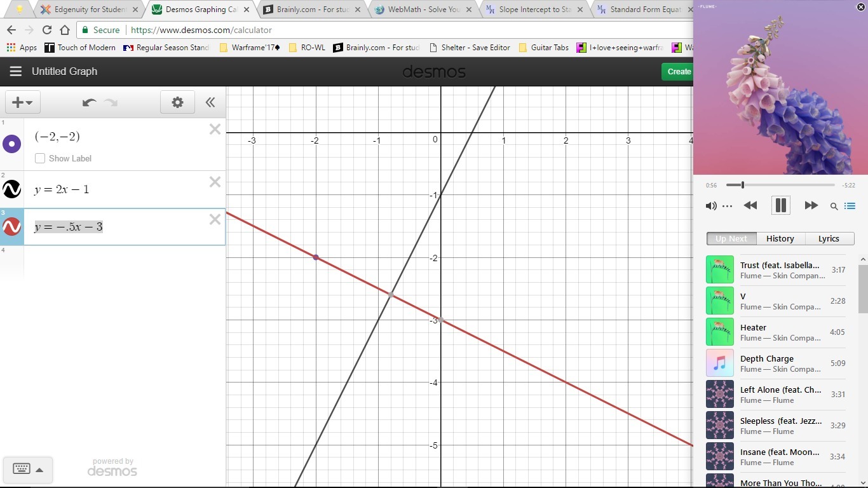Select the Up Next tab
Screen dimensions: 868x488
coord(731,239)
